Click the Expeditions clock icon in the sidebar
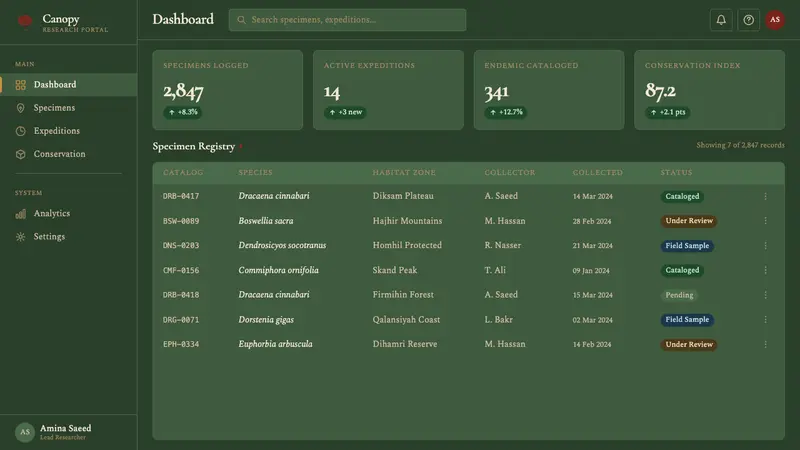This screenshot has width=800, height=450. point(20,131)
